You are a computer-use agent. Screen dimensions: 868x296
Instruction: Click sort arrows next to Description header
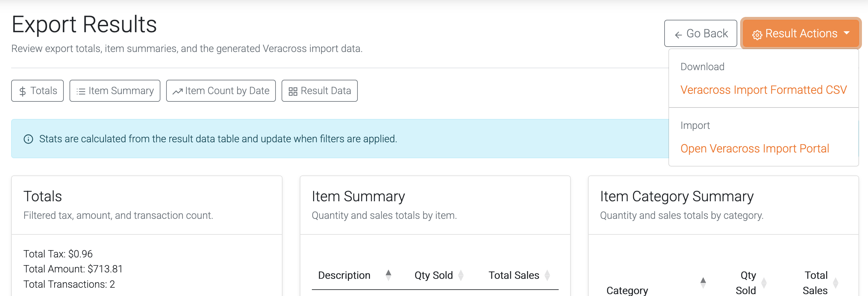[x=388, y=275]
